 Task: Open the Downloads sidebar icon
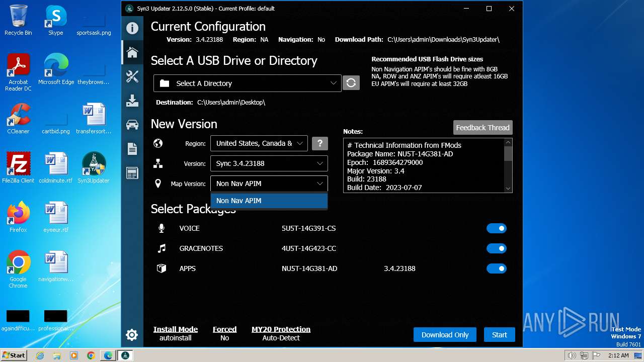(x=132, y=101)
